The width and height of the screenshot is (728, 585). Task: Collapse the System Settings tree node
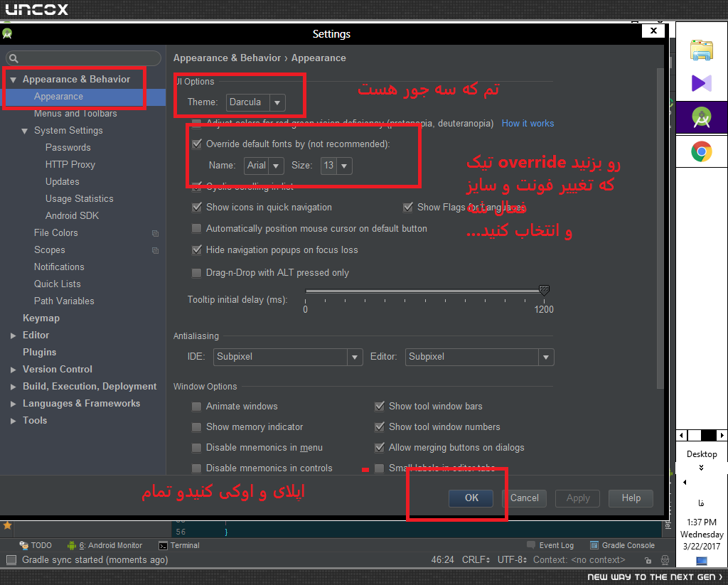(x=25, y=131)
